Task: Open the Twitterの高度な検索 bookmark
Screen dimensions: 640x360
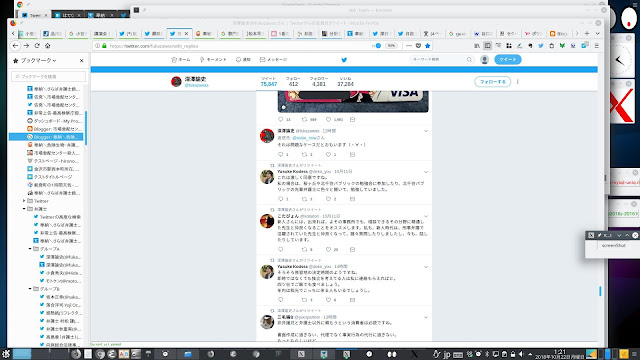Action: tap(57, 217)
